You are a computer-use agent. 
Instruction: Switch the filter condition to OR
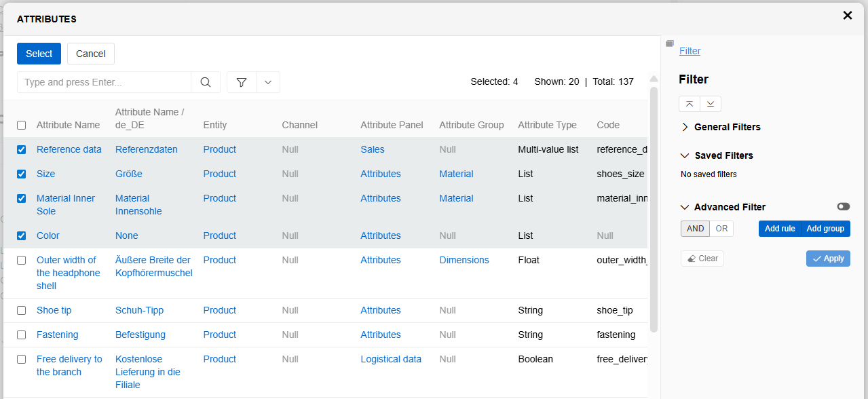[721, 229]
